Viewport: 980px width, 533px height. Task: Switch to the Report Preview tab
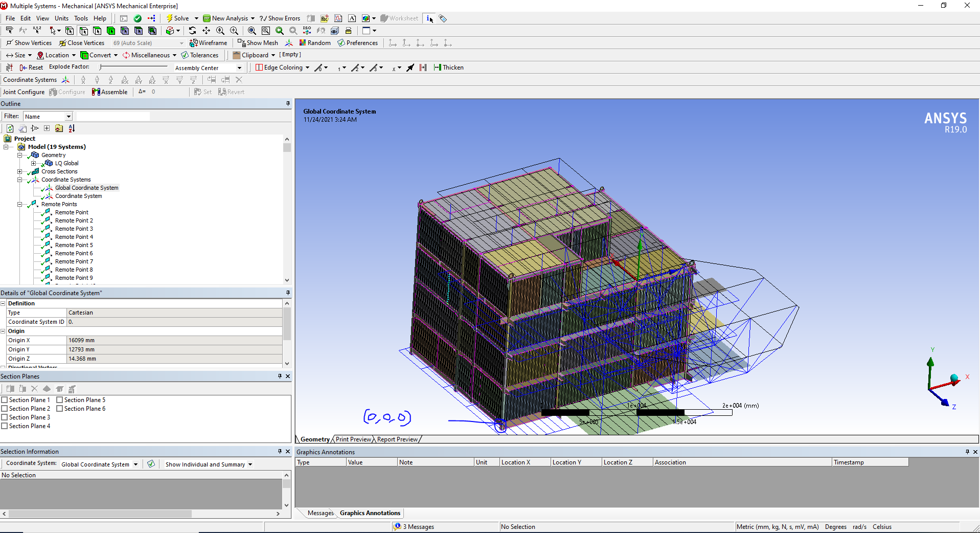click(397, 439)
